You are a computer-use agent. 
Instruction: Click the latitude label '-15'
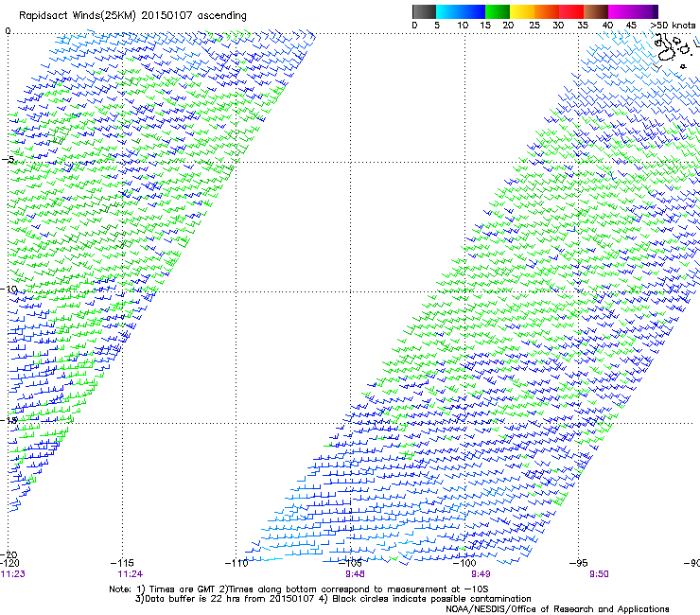pyautogui.click(x=9, y=420)
